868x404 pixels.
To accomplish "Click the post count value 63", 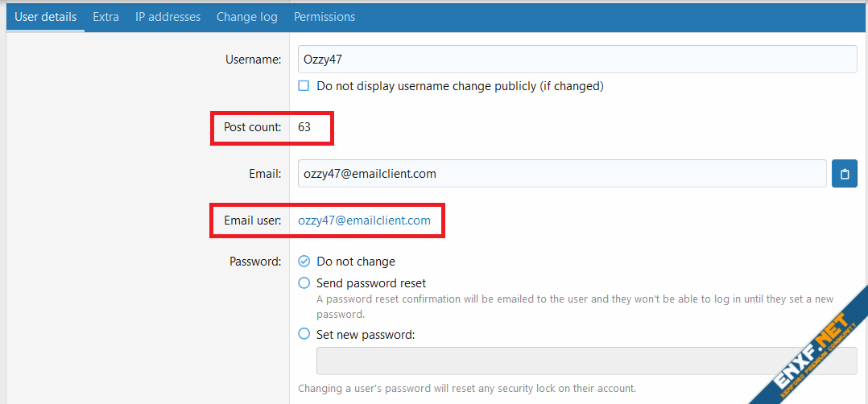I will pyautogui.click(x=304, y=127).
